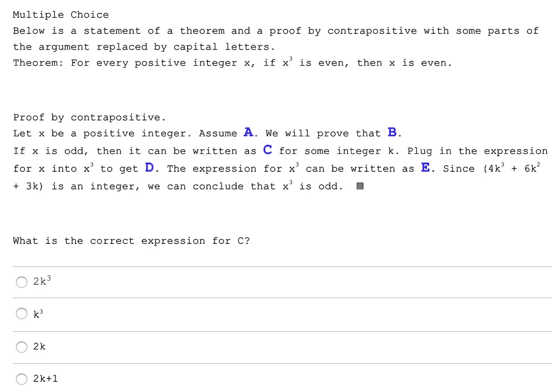Click the Proof by contrapositive heading
Screen dimensions: 552x392
[89, 117]
